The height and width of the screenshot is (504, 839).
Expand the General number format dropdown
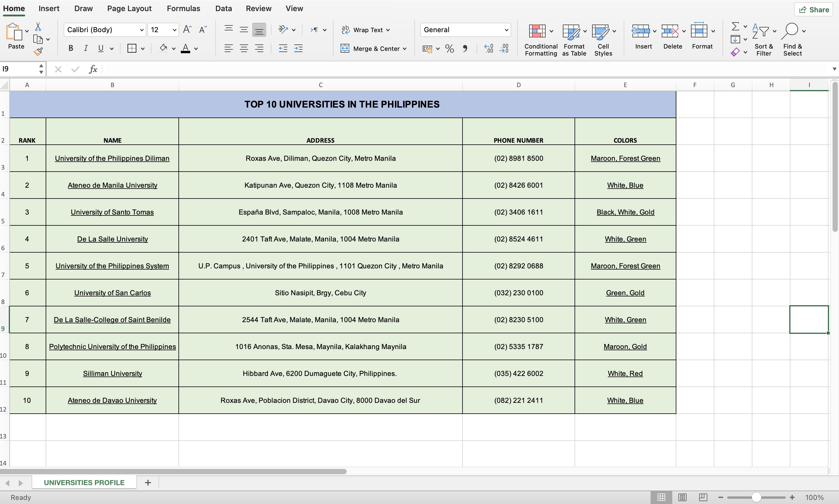506,30
